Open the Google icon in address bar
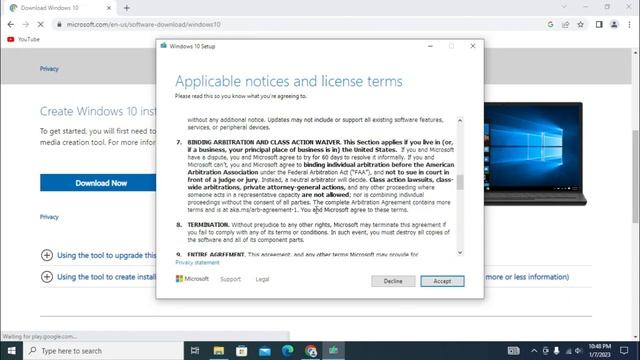This screenshot has height=360, width=640. 550,24
